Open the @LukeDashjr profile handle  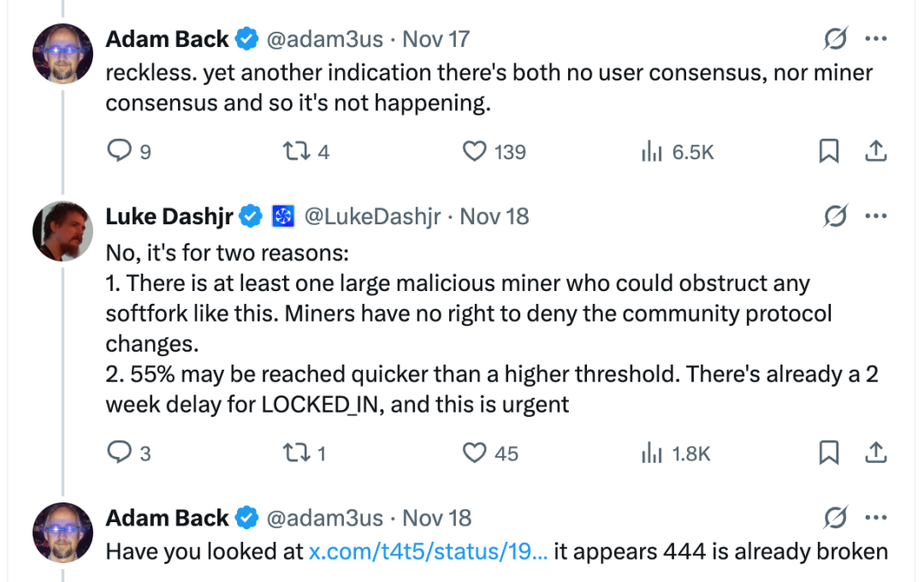coord(373,217)
